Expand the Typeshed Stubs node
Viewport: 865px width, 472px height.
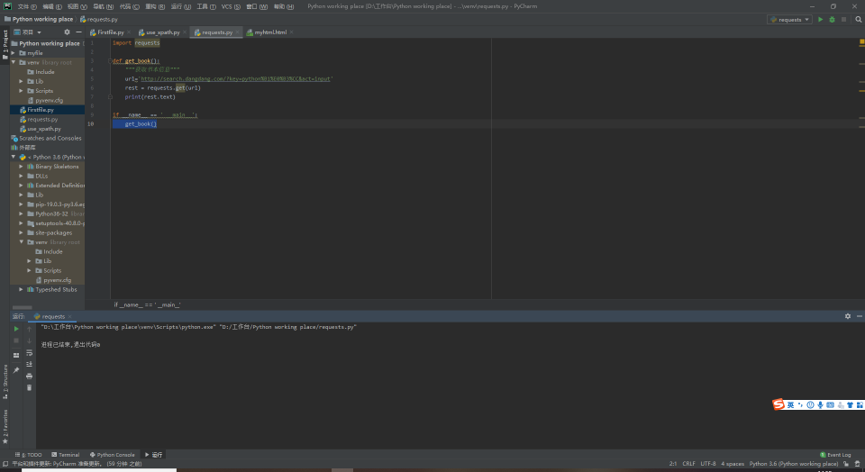point(21,289)
